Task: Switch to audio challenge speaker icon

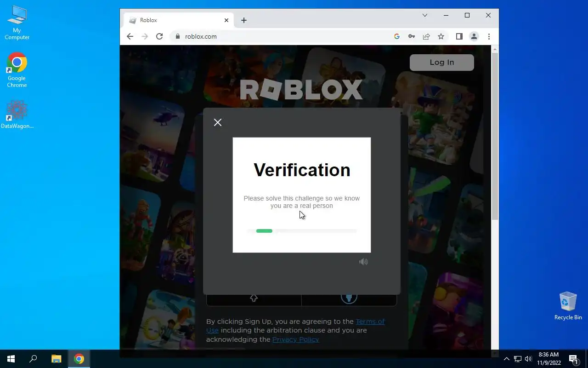Action: [363, 262]
